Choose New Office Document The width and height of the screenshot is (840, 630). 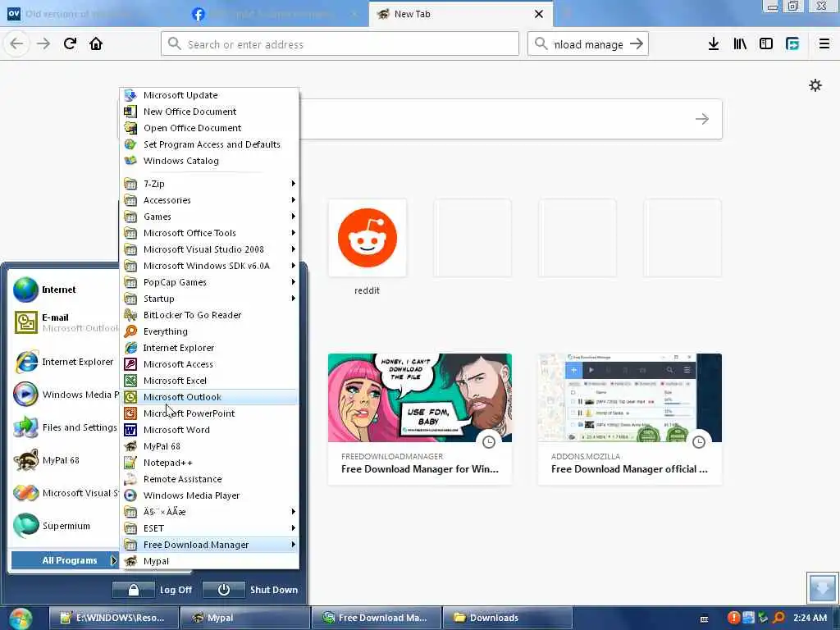209,112
